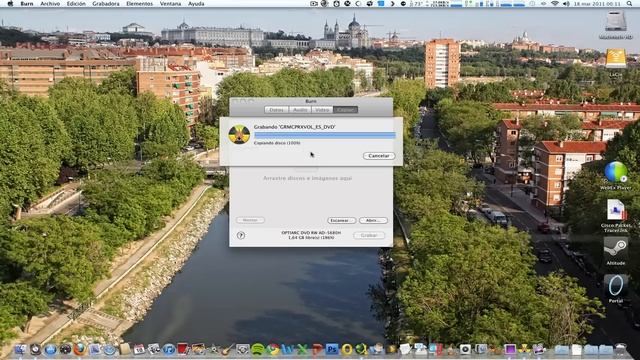Screen dimensions: 640x360
Task: Open the Edición menu
Action: [x=76, y=4]
